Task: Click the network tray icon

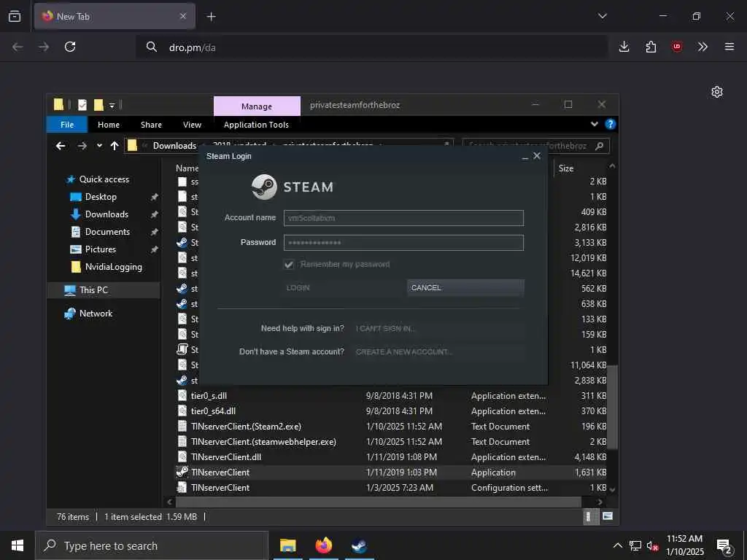Action: pos(635,545)
